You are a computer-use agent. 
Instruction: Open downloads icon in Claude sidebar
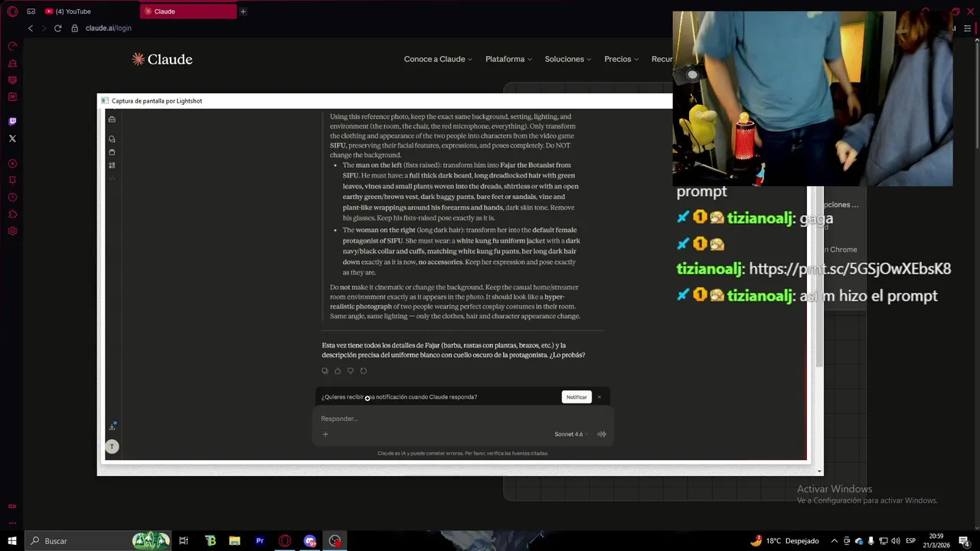click(x=112, y=426)
